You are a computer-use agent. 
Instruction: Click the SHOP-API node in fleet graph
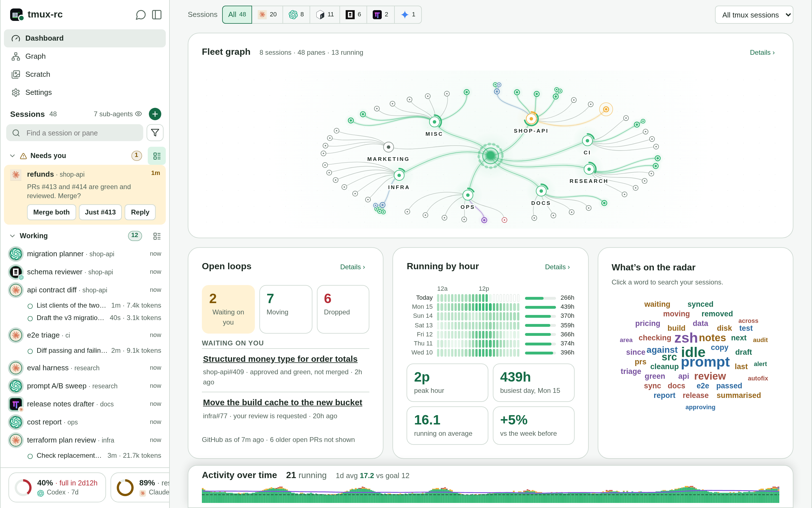coord(531,119)
